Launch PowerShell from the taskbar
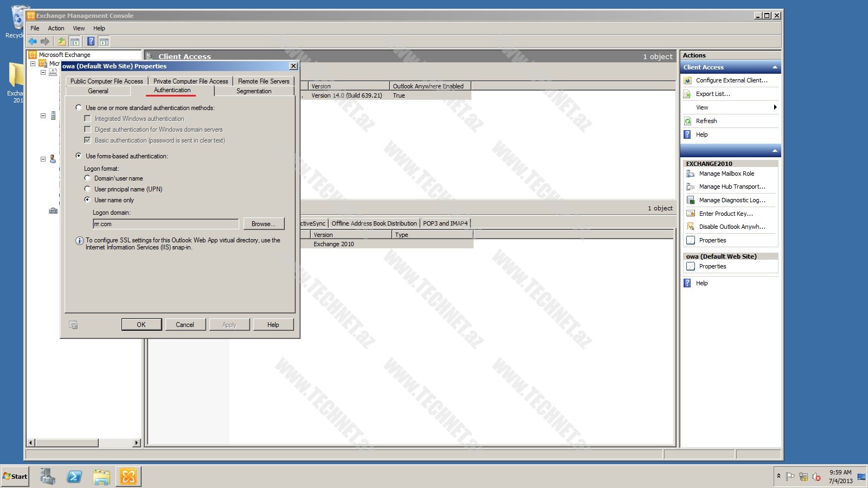Screen dimensions: 868x488 [74, 477]
